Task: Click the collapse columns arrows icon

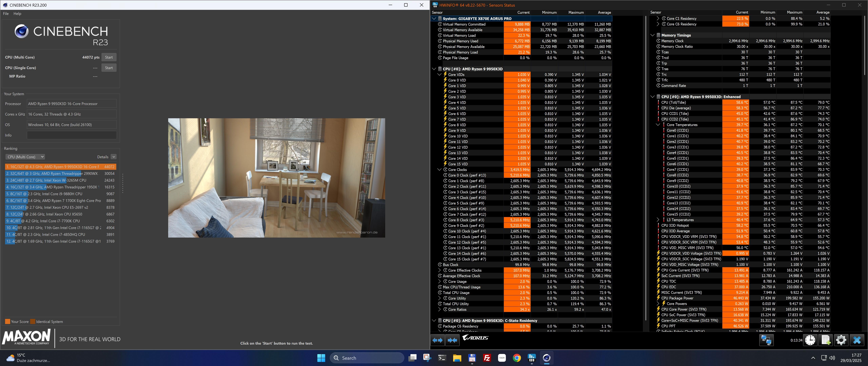Action: tap(452, 340)
